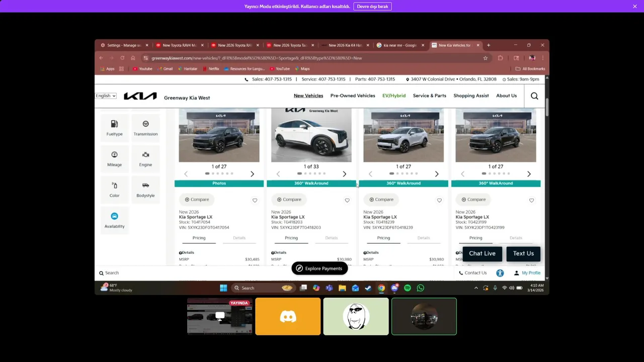Viewport: 644px width, 362px height.
Task: Favorite the Sportage stock TG418203
Action: [x=347, y=200]
